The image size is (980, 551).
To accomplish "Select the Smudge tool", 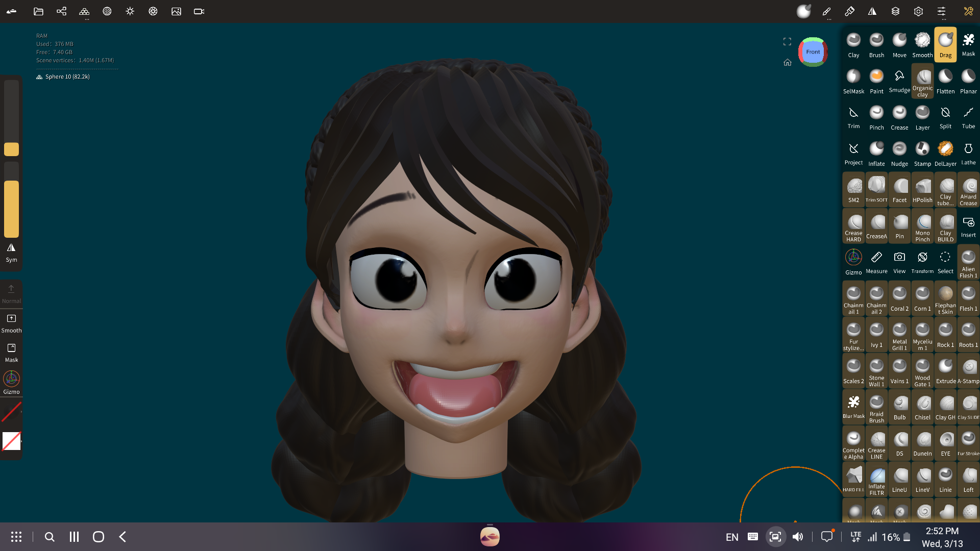I will [x=899, y=81].
